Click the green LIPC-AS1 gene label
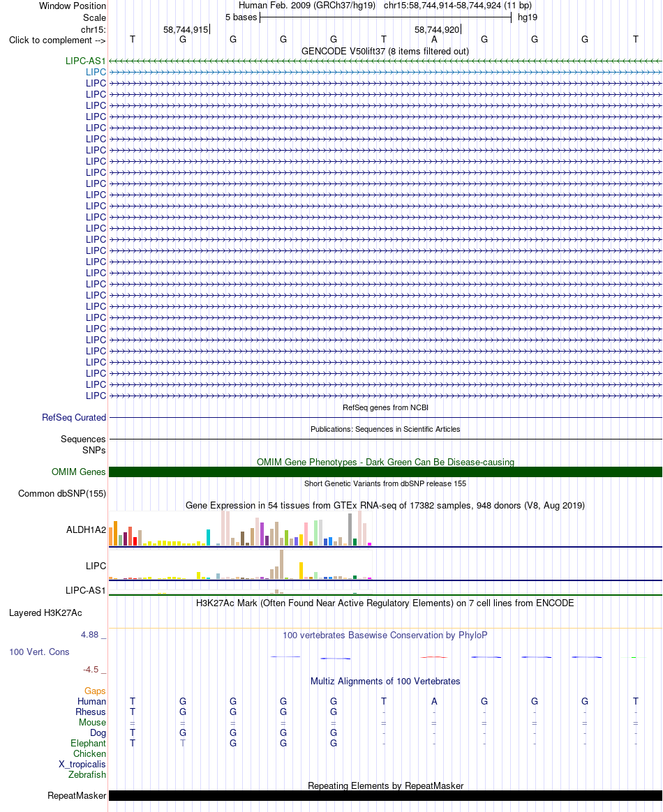The height and width of the screenshot is (812, 663). click(85, 61)
